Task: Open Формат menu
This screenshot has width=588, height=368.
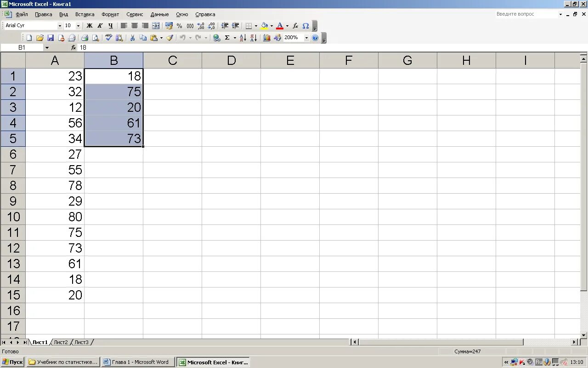Action: [110, 14]
